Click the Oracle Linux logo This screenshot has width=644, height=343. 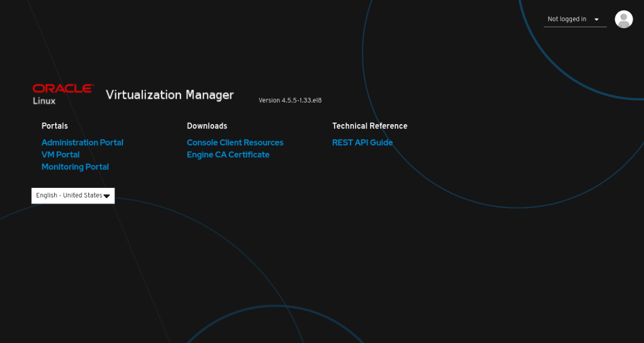[63, 94]
